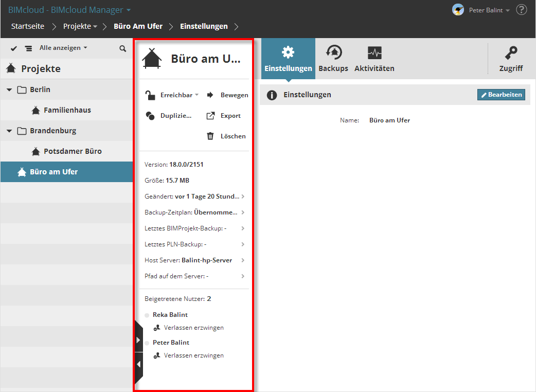Click the user Peter Balint in joined list
The image size is (536, 392).
point(171,343)
